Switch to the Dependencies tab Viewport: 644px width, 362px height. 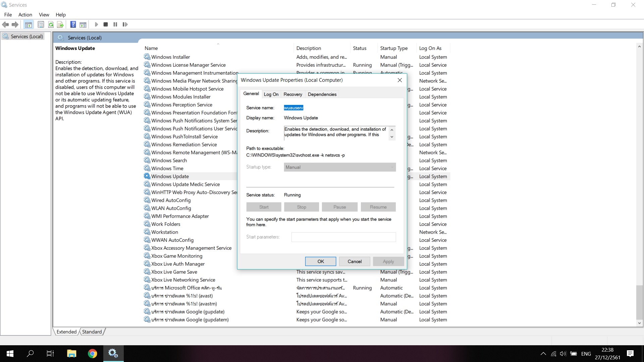322,94
